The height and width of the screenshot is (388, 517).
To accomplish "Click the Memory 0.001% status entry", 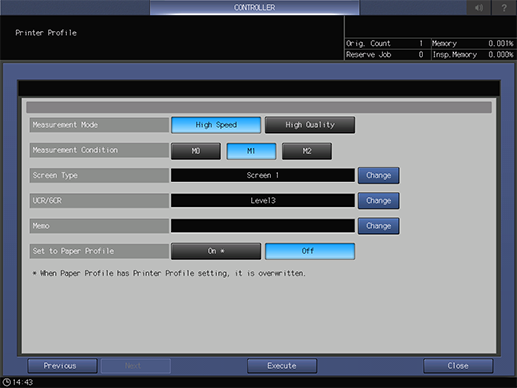I will (473, 44).
